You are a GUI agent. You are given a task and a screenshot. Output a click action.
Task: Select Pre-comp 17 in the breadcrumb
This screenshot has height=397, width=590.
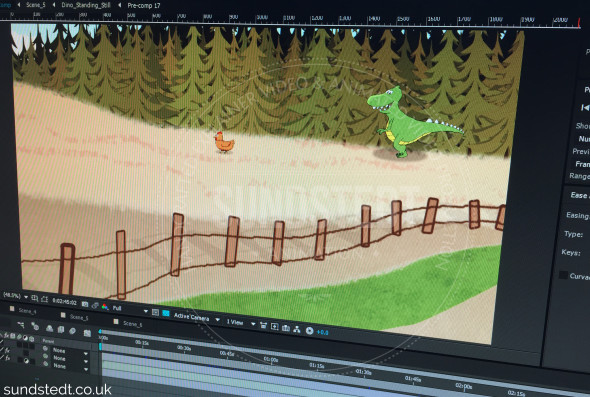tap(144, 6)
